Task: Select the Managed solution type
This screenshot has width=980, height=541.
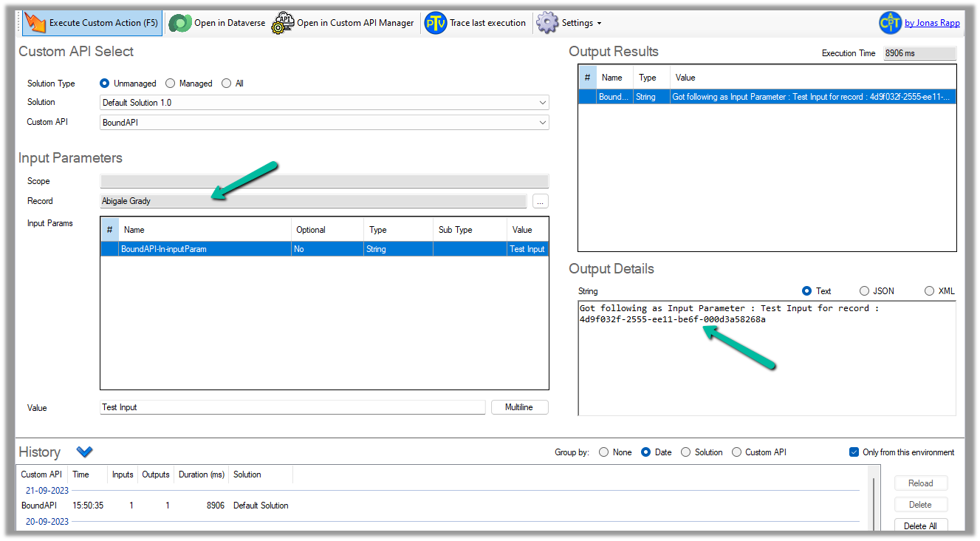Action: pyautogui.click(x=171, y=84)
